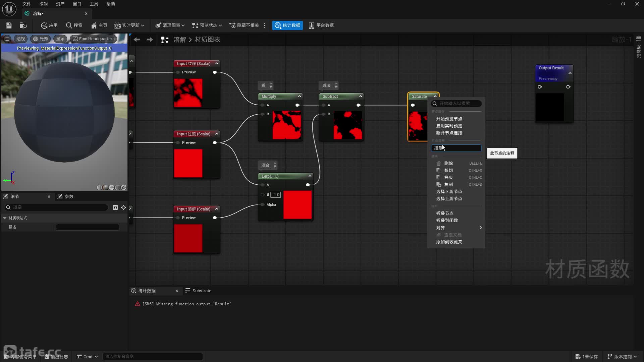Click the Lerp node red preview swatch

(x=298, y=205)
